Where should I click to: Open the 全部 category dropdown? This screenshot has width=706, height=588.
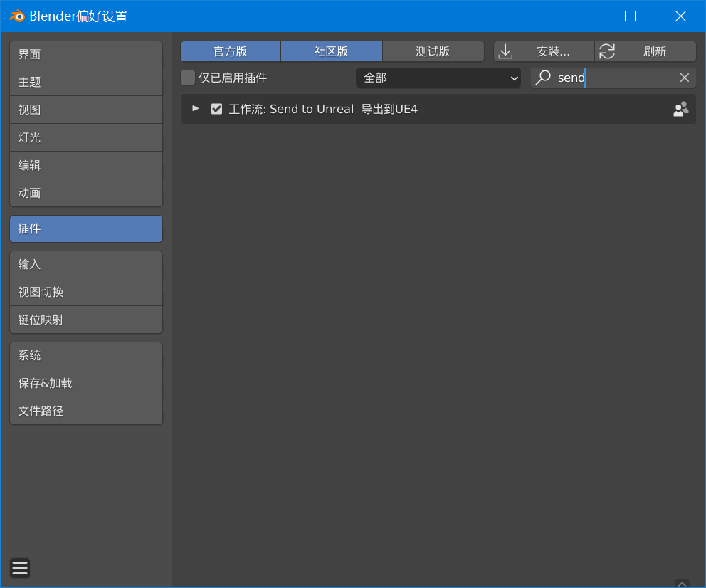coord(438,78)
